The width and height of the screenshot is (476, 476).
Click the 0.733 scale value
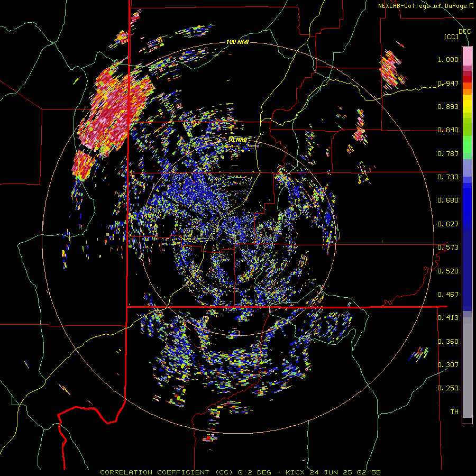tap(448, 177)
